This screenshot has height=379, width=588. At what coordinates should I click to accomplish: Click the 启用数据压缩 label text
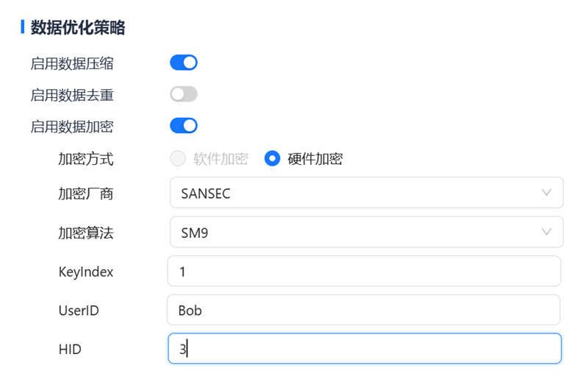(72, 63)
